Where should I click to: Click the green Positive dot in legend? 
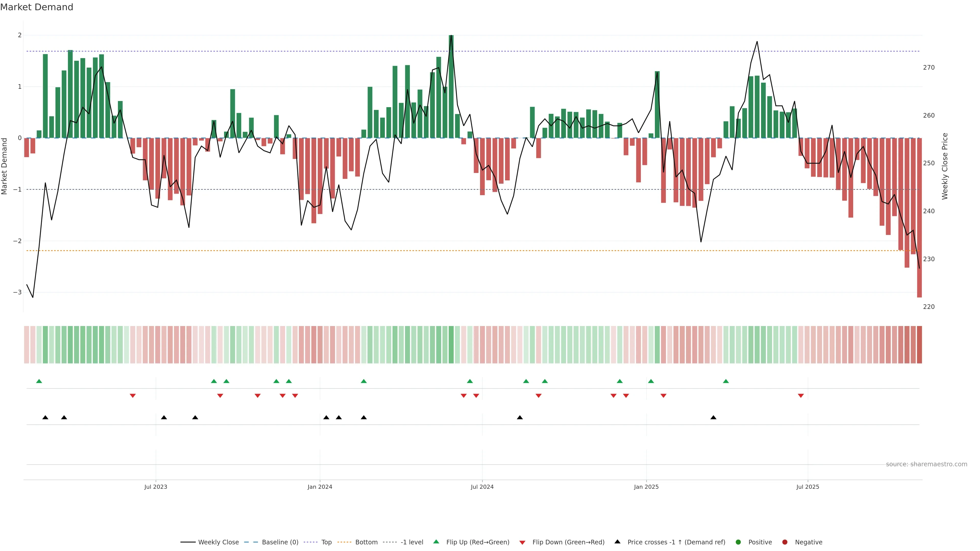pyautogui.click(x=738, y=542)
